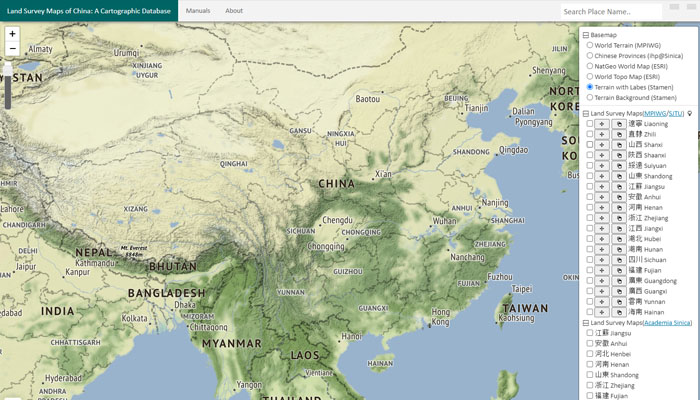This screenshot has height=400, width=700.
Task: Click the Nanjing city label on the map
Action: coord(495,203)
